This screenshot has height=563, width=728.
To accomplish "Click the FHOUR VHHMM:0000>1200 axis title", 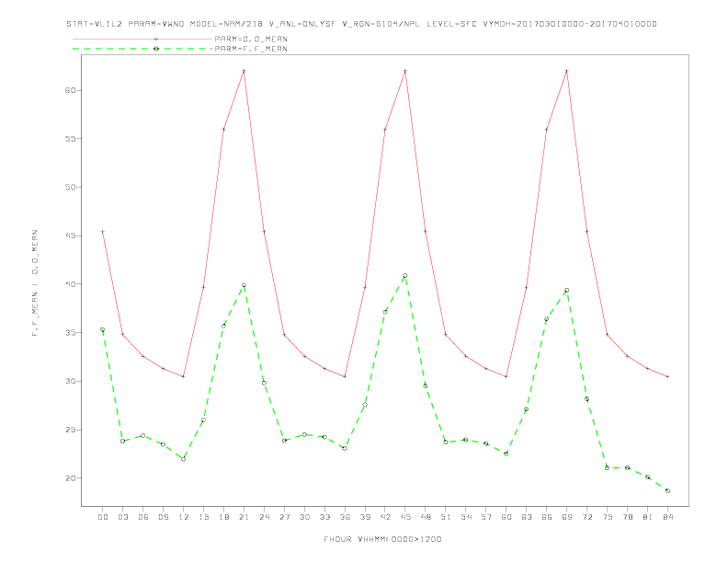I will coord(382,539).
